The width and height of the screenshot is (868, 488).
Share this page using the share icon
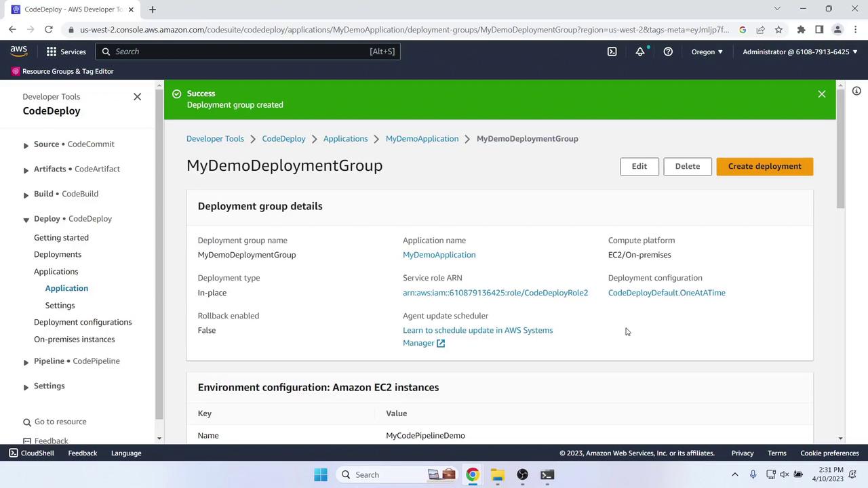[761, 30]
